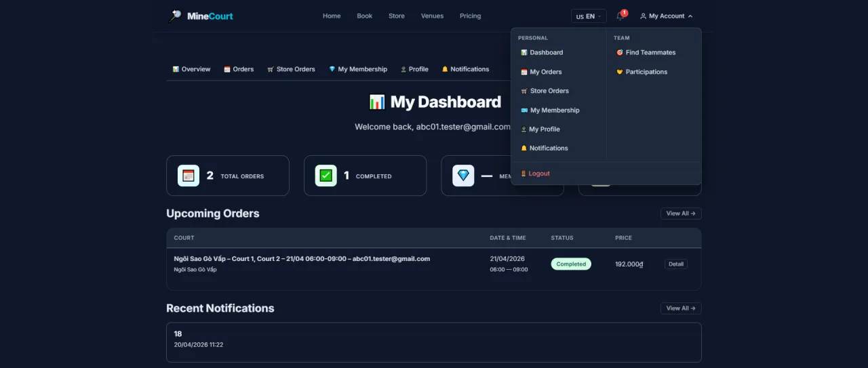
Task: Open the notification bell icon
Action: pos(620,16)
